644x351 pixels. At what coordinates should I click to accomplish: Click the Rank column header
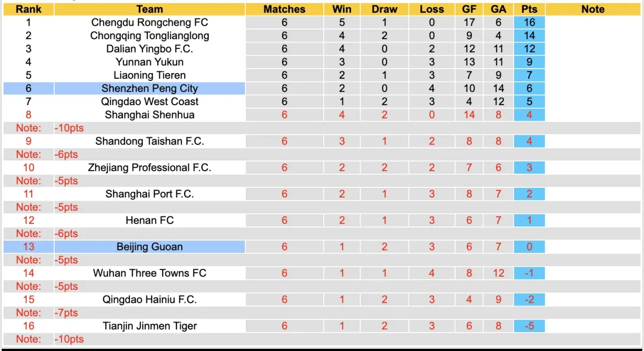click(x=28, y=9)
